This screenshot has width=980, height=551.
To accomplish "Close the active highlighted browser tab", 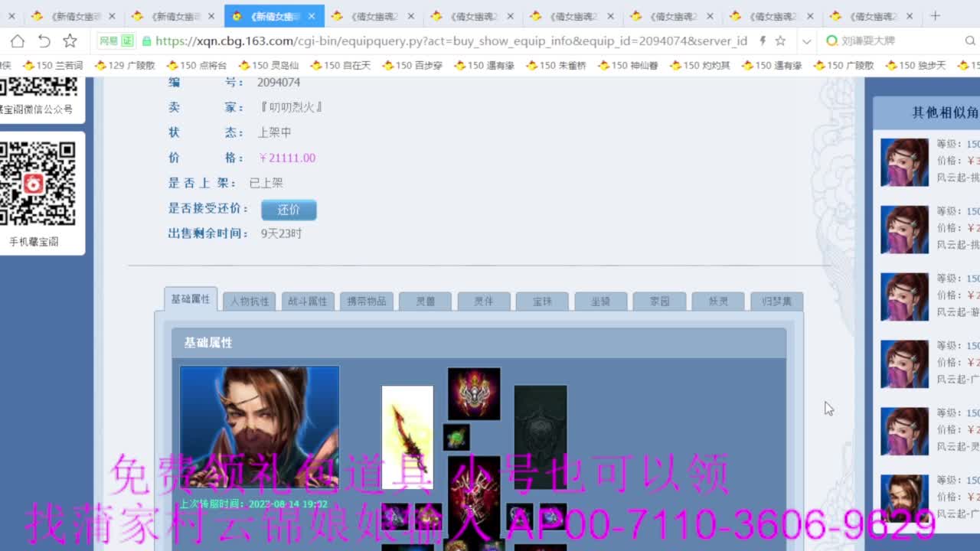I will (x=312, y=16).
